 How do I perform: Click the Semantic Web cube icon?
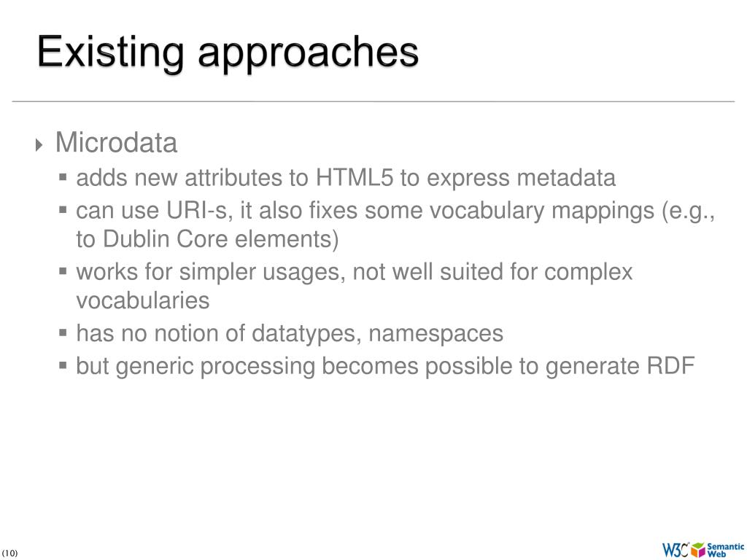coord(698,550)
